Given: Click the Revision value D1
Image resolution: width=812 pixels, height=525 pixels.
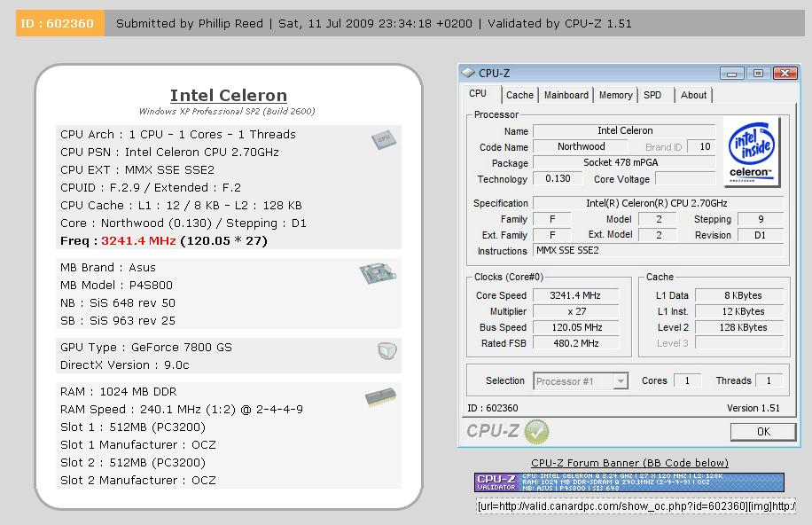Looking at the screenshot, I should [760, 235].
